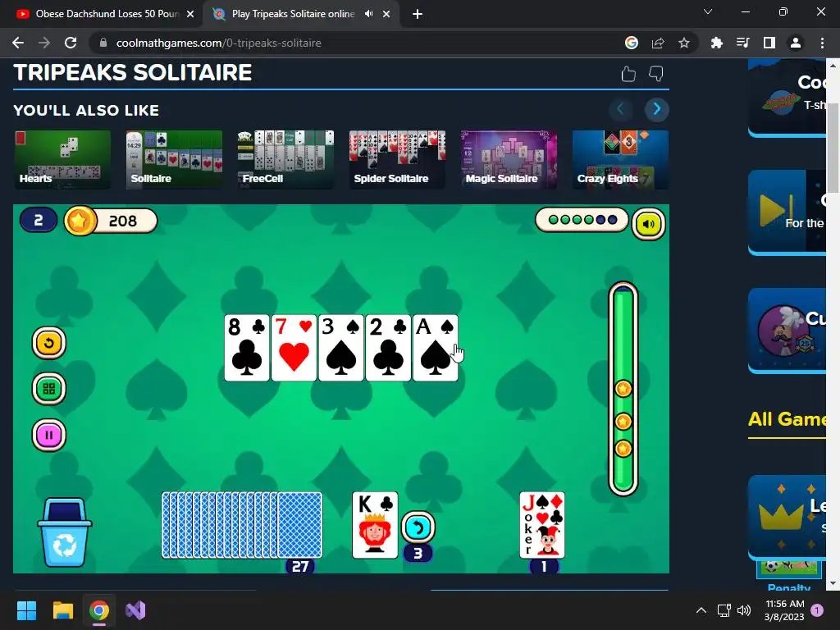Bookmark this page with the star
The image size is (840, 630).
pyautogui.click(x=683, y=43)
